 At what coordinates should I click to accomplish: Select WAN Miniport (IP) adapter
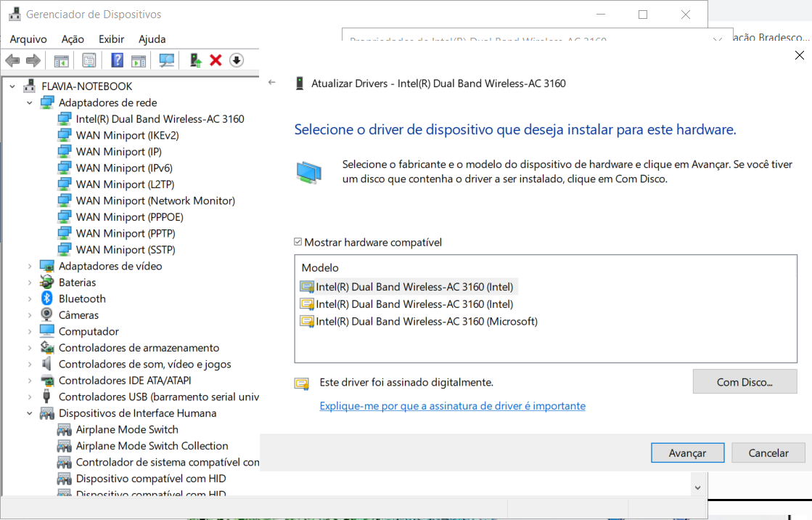point(118,151)
